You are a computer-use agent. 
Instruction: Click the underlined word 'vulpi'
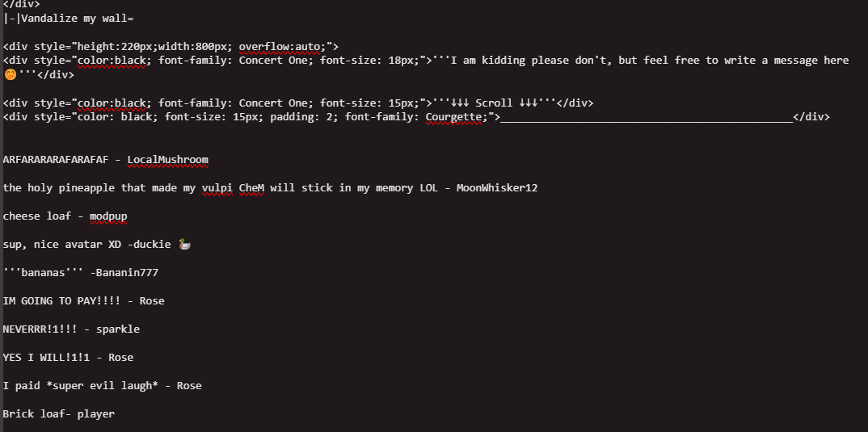coord(217,187)
